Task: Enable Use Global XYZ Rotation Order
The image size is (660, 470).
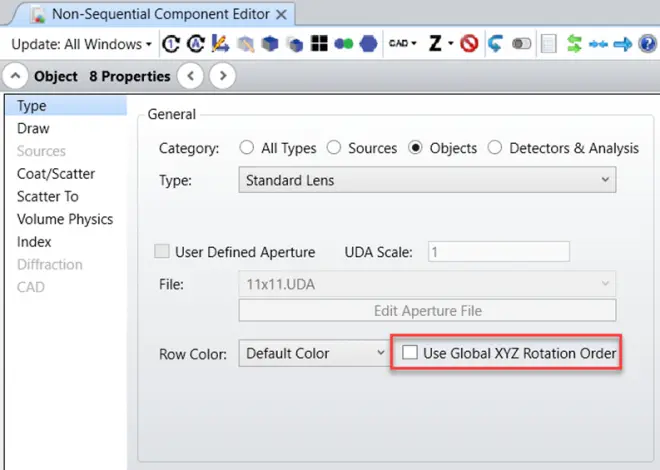Action: [x=409, y=353]
